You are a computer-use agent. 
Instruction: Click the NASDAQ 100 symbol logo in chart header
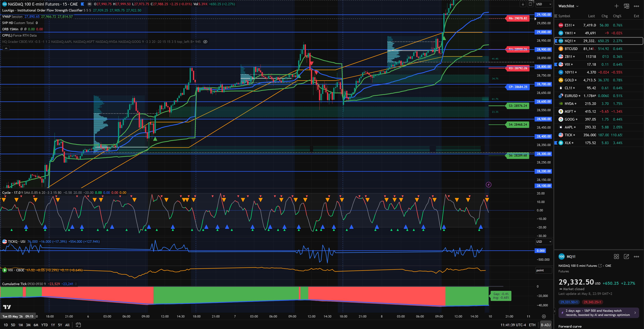[x=5, y=4]
